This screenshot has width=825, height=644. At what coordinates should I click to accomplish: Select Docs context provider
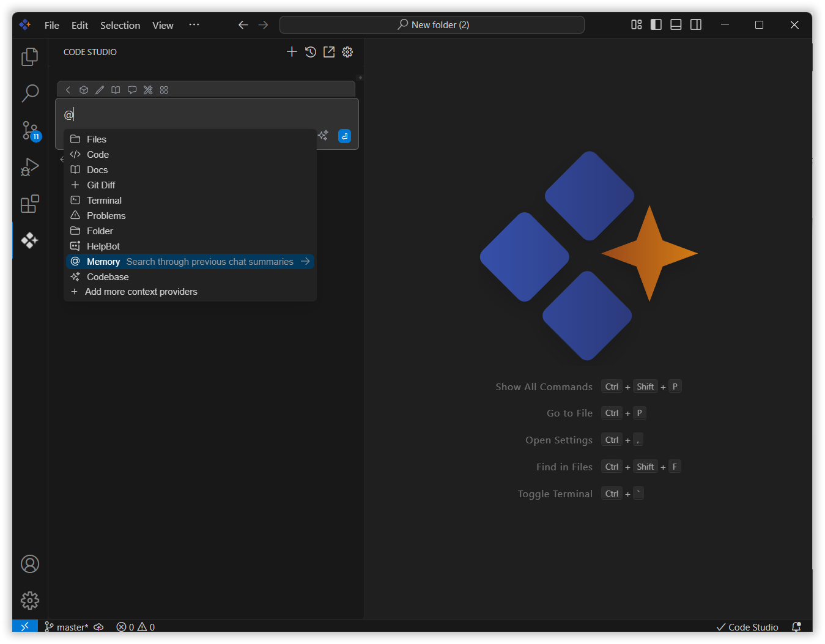coord(190,170)
